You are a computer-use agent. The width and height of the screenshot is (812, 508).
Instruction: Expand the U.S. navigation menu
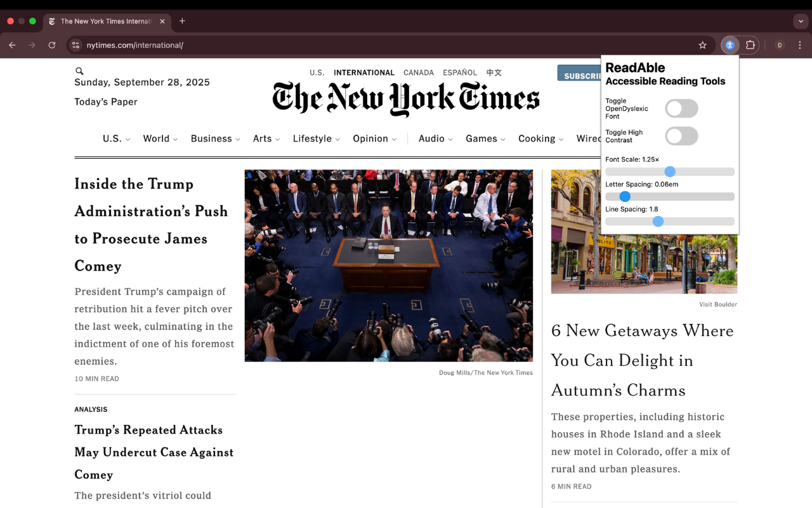tap(116, 138)
